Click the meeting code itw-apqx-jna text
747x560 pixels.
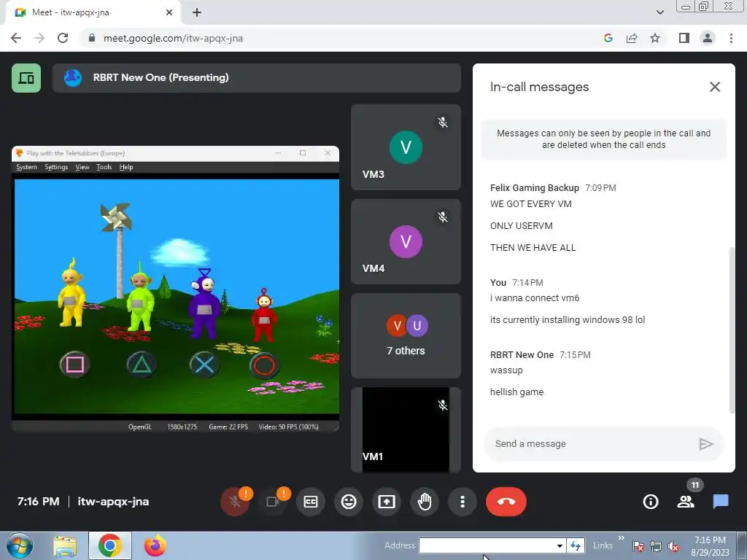[x=113, y=502]
